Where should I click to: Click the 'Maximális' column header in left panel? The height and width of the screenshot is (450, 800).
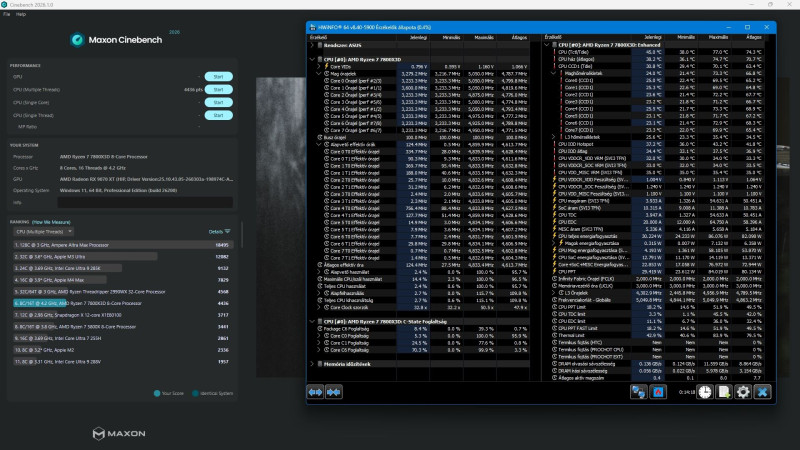pyautogui.click(x=484, y=37)
